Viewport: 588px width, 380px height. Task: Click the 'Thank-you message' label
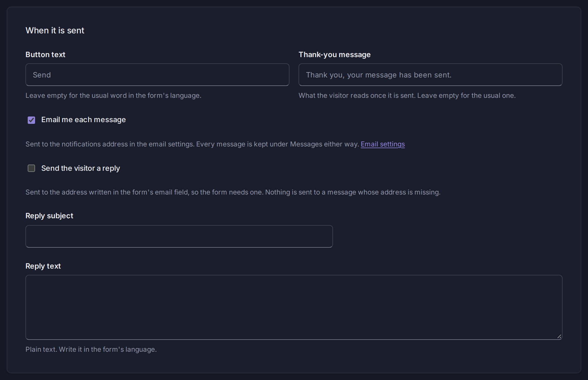pos(334,55)
